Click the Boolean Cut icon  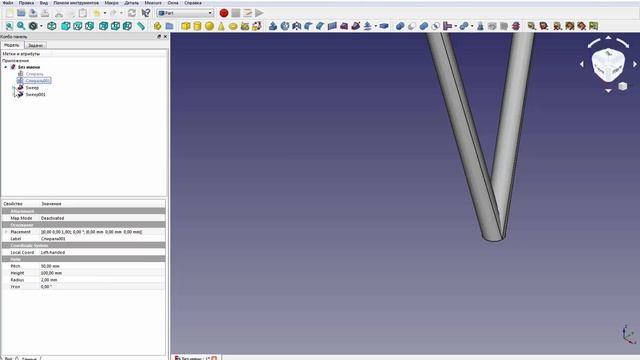[412, 26]
